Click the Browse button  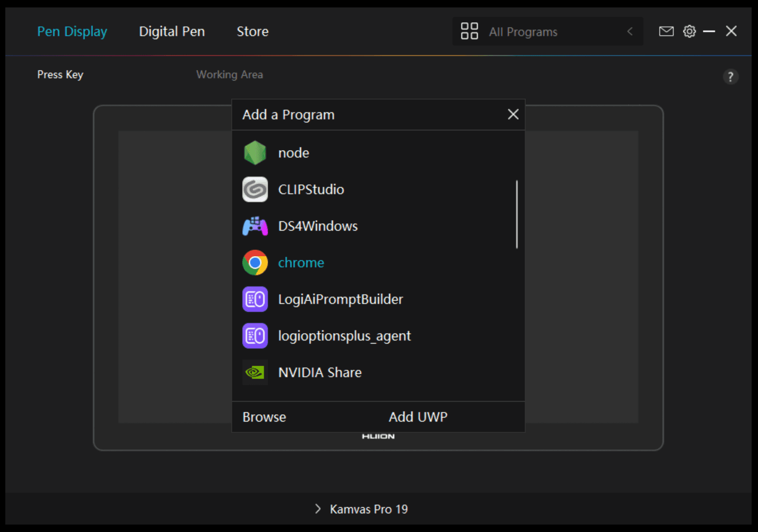[x=264, y=417]
